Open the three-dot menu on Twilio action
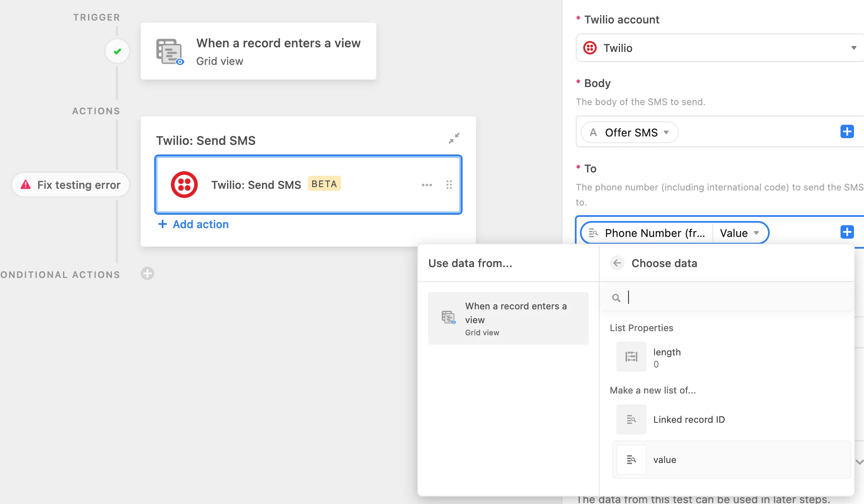Screen dimensions: 864x504 coord(427,185)
